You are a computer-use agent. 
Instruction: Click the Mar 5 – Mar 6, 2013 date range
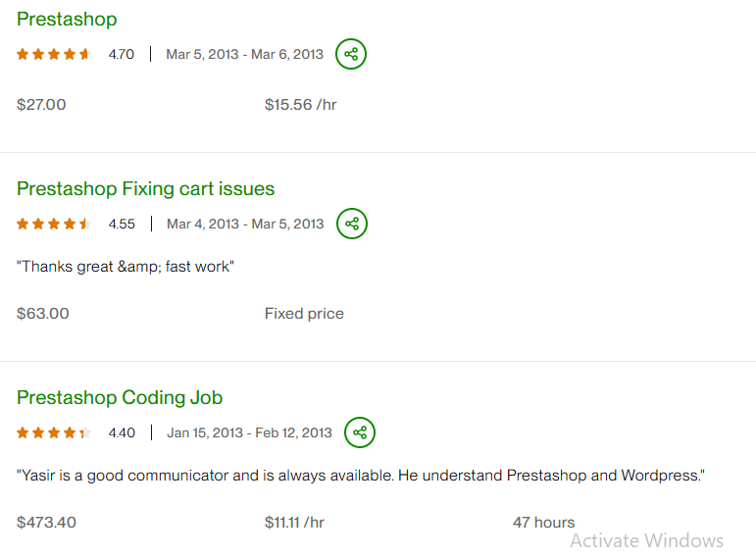[x=244, y=54]
